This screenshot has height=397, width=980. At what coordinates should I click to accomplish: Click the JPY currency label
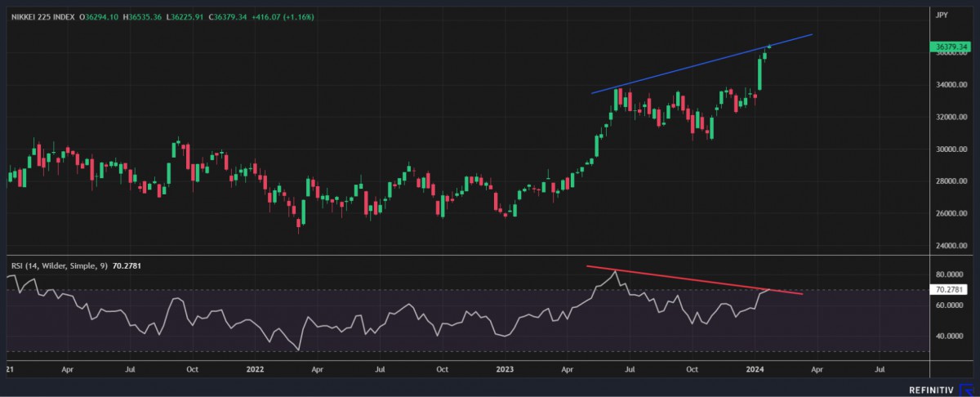click(x=941, y=15)
